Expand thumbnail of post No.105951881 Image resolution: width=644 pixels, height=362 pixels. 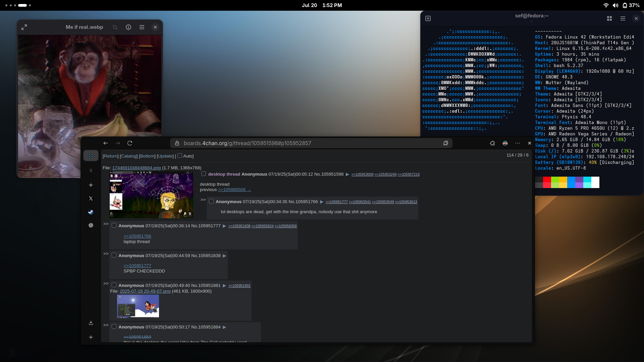tap(138, 306)
